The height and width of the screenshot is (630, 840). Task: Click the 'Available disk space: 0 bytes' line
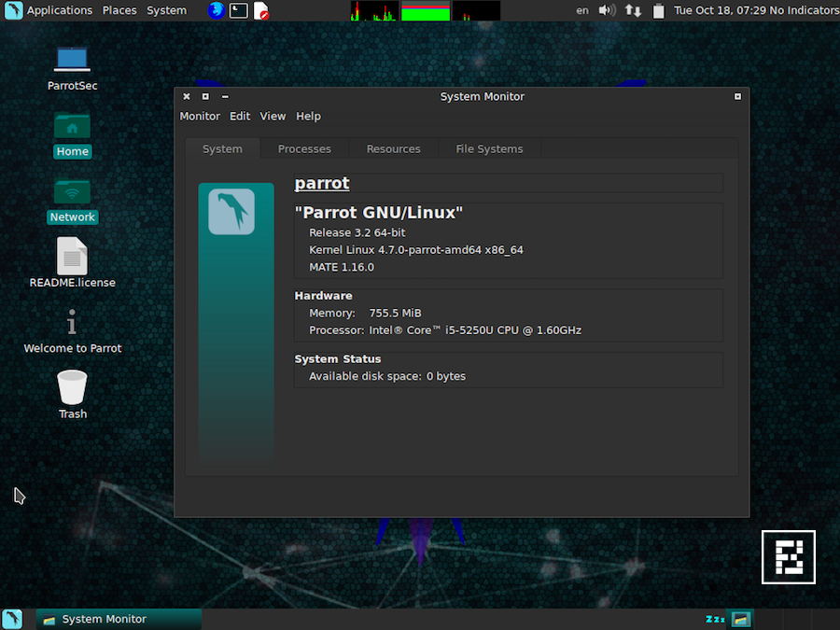pos(387,376)
